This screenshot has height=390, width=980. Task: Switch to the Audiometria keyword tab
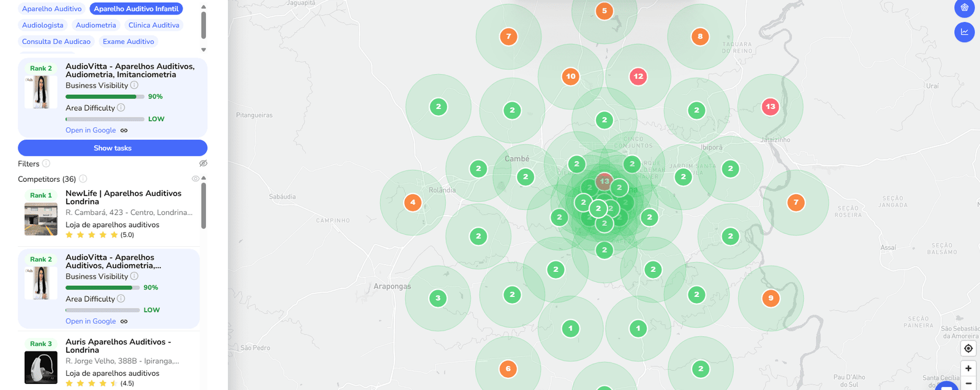(96, 25)
